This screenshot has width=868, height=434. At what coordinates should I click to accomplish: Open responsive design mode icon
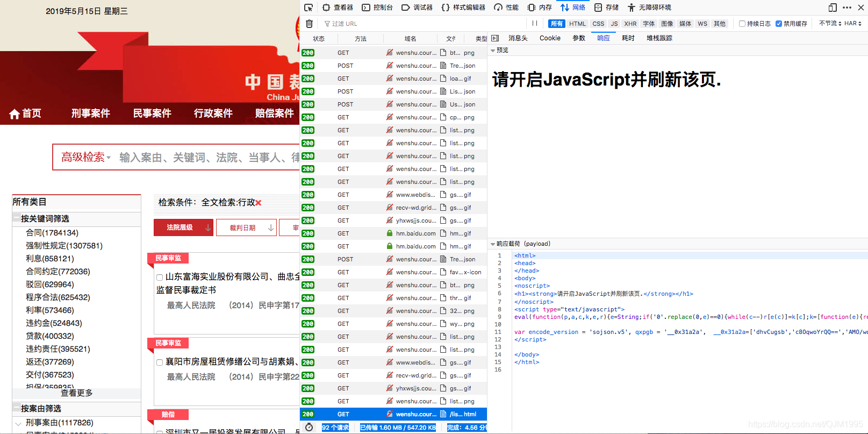(x=833, y=8)
